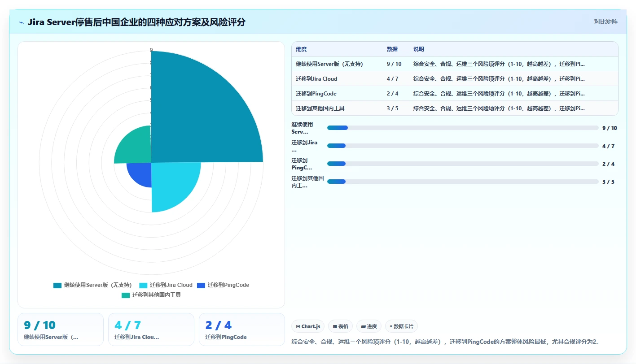Click progress label 迁移到其他国内工...
The height and width of the screenshot is (364, 636).
pos(307,182)
